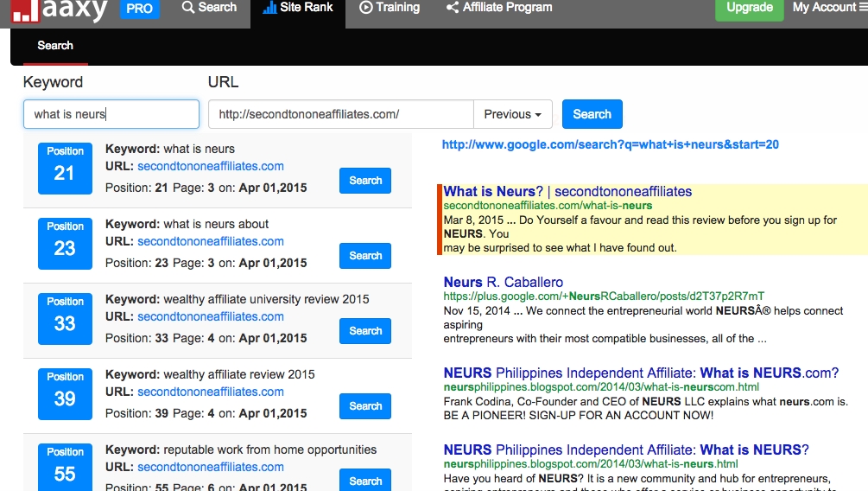Image resolution: width=868 pixels, height=491 pixels.
Task: Open secondtononeaffiliates.com link in position 39 row
Action: click(211, 392)
